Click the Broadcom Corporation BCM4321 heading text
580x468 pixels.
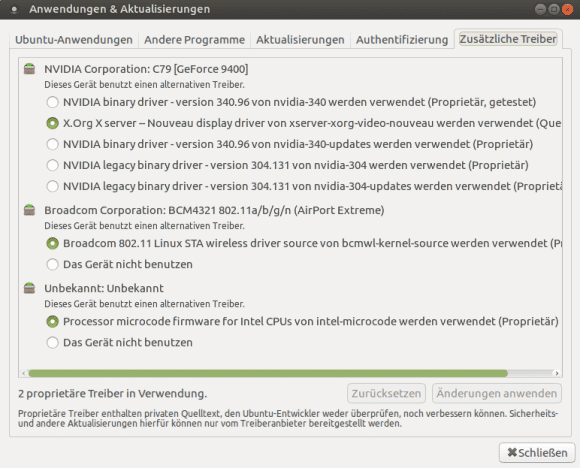214,210
